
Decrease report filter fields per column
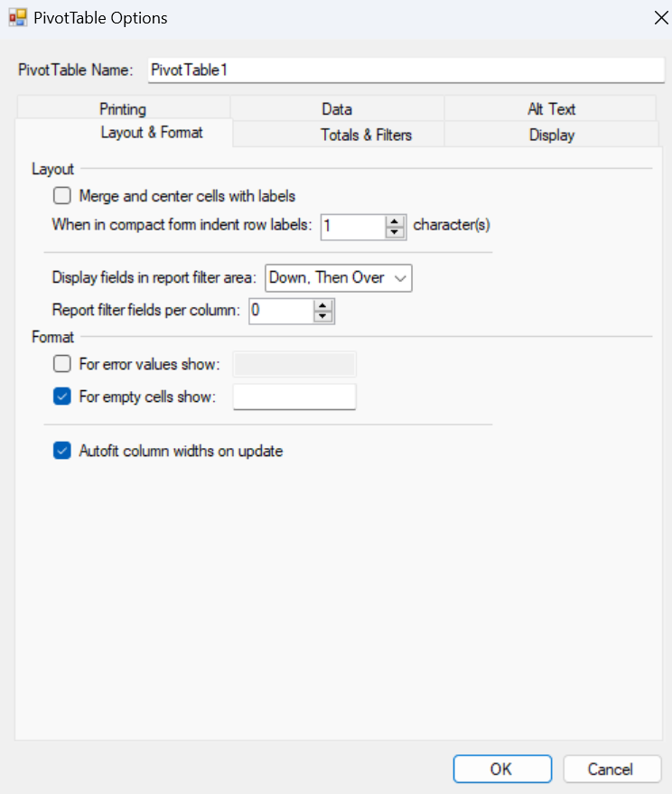(x=323, y=316)
